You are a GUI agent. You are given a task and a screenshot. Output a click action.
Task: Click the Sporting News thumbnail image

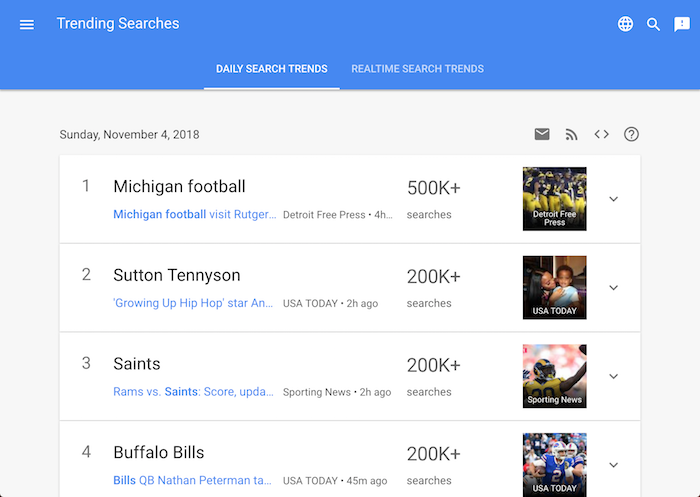pos(554,376)
